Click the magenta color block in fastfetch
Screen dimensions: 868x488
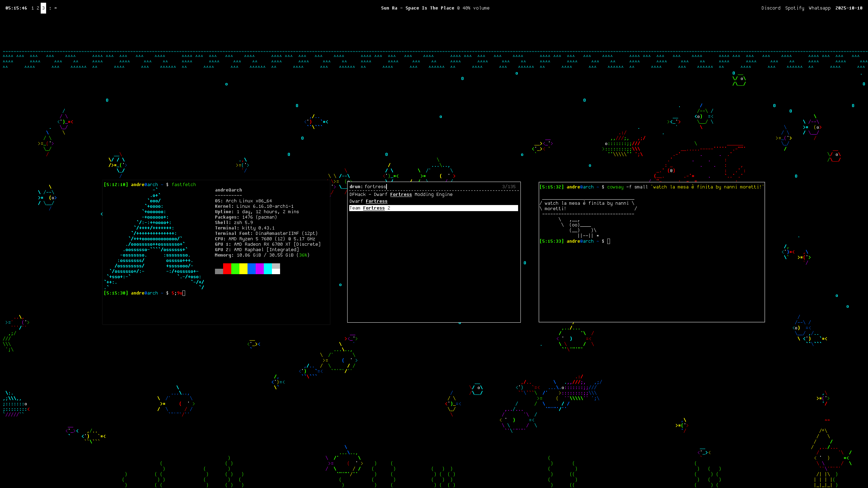tap(259, 269)
